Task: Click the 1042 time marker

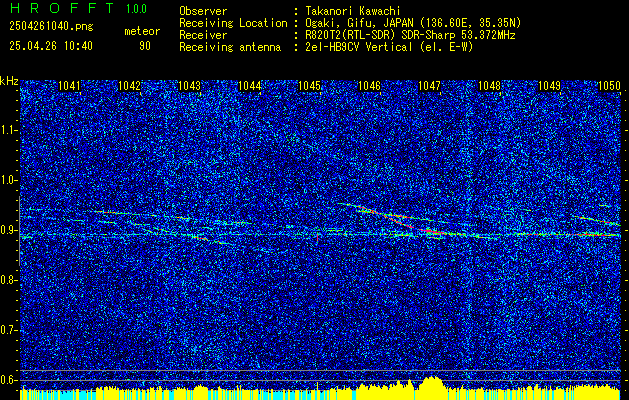Action: coord(130,85)
